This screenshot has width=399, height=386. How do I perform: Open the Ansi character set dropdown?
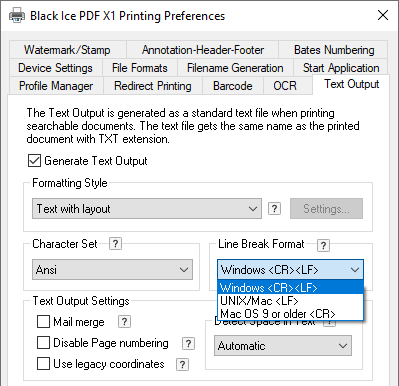click(x=112, y=269)
